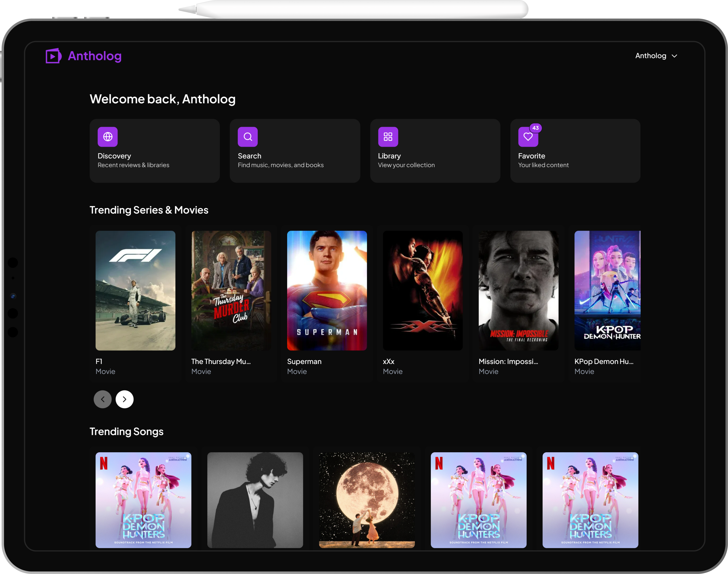Viewport: 728px width, 574px height.
Task: Open the F1 movie poster
Action: pyautogui.click(x=135, y=291)
